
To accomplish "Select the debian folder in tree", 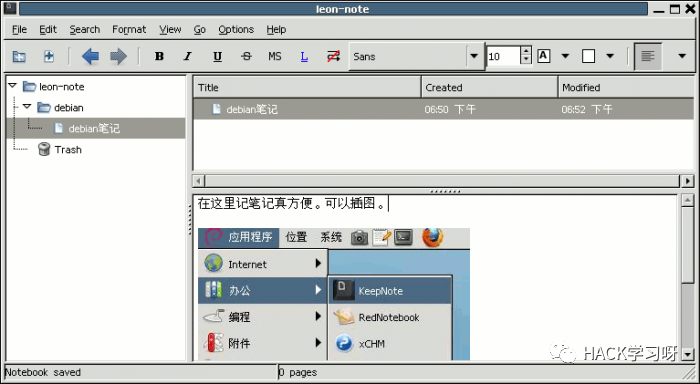I will point(69,108).
